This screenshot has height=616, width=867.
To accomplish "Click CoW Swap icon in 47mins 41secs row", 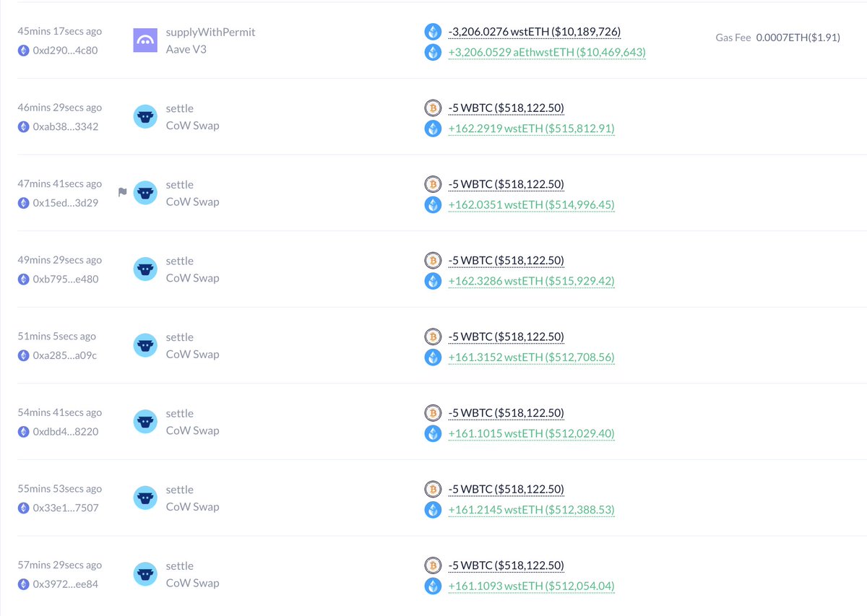I will [x=145, y=193].
